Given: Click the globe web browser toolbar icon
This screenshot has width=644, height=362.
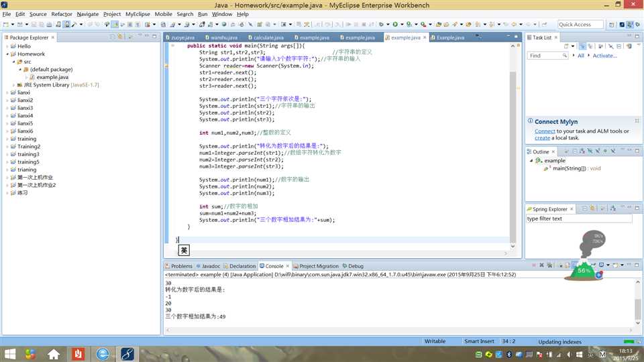Looking at the screenshot, I should click(x=224, y=25).
